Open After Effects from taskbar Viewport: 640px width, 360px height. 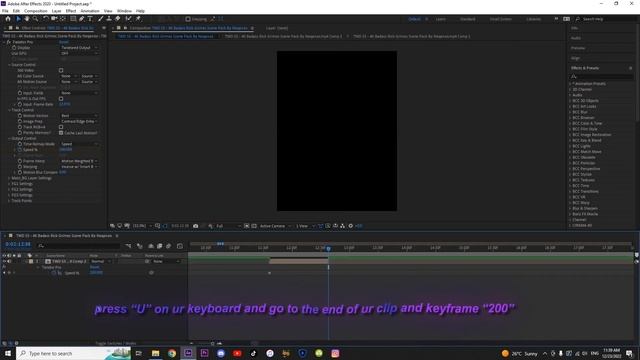click(x=188, y=353)
